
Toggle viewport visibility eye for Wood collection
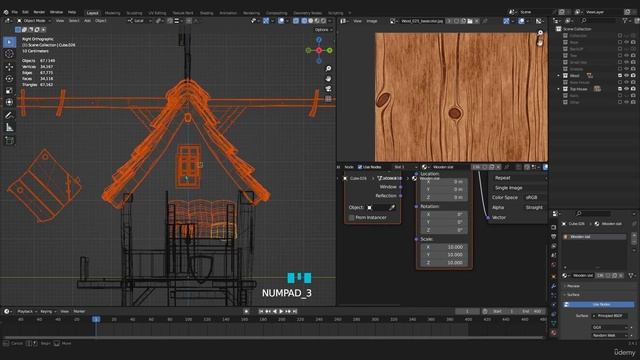pyautogui.click(x=627, y=76)
